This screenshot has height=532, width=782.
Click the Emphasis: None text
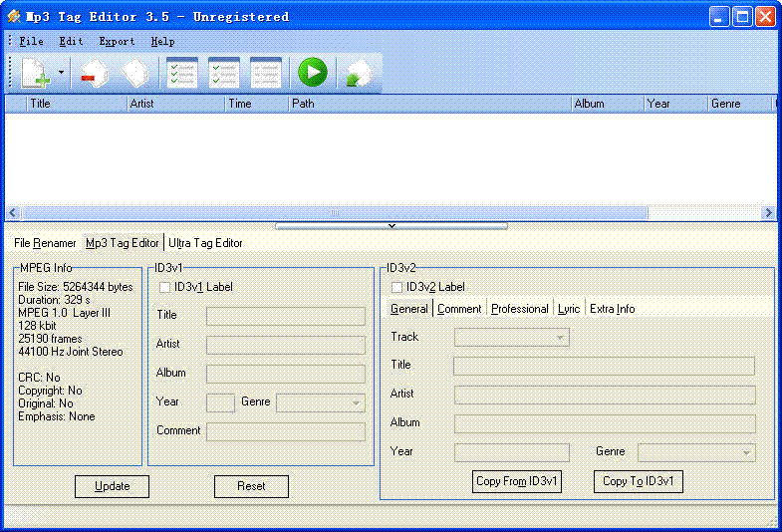57,416
